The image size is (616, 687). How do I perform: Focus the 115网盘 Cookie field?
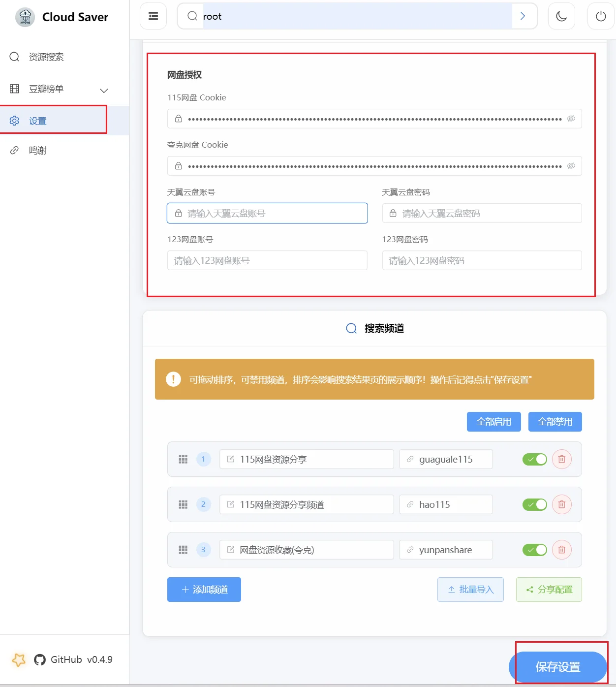[x=374, y=119]
